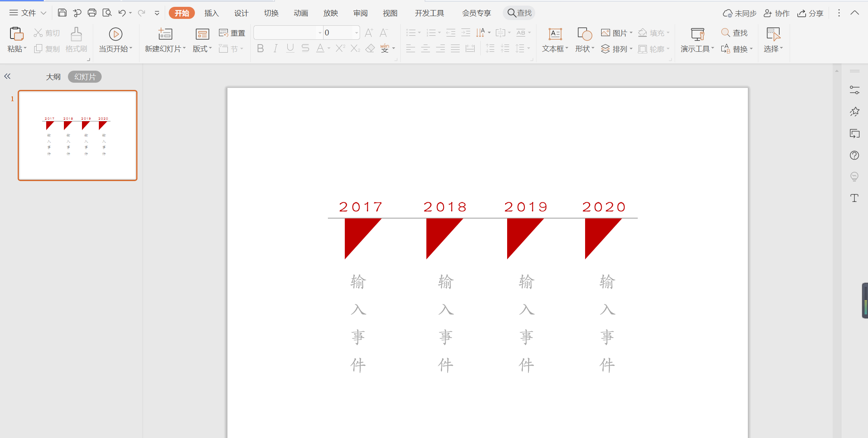
Task: Open the 放映 slideshow tab
Action: [x=330, y=12]
